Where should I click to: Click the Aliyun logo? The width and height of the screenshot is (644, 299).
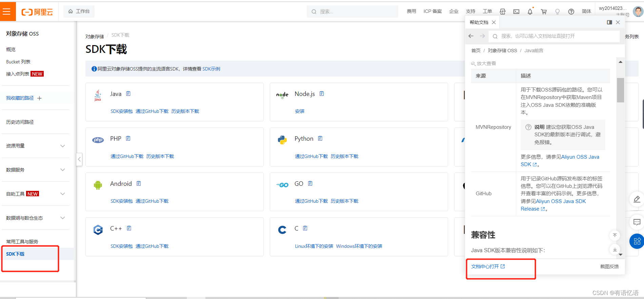point(37,12)
